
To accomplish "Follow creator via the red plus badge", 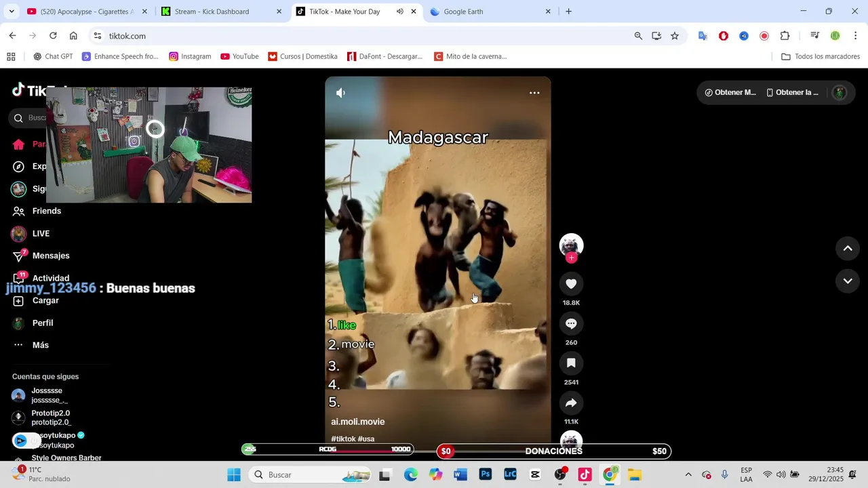I will tap(571, 258).
